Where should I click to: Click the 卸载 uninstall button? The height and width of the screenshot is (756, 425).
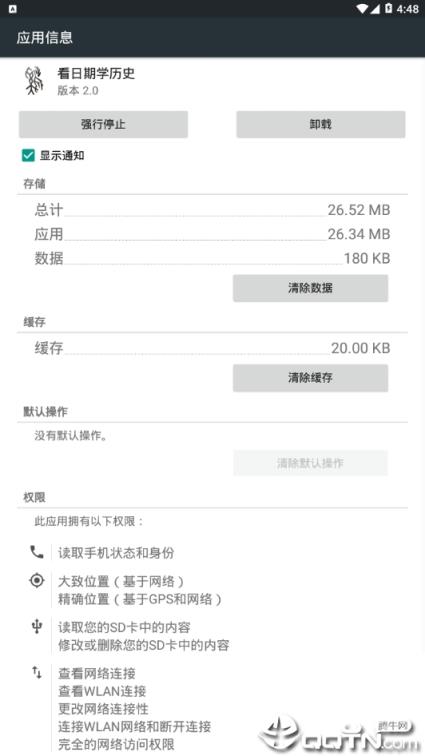pos(321,124)
